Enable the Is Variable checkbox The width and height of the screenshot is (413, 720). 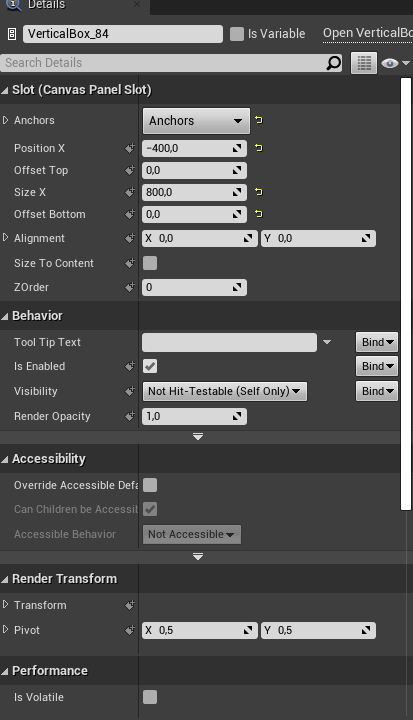pyautogui.click(x=237, y=34)
